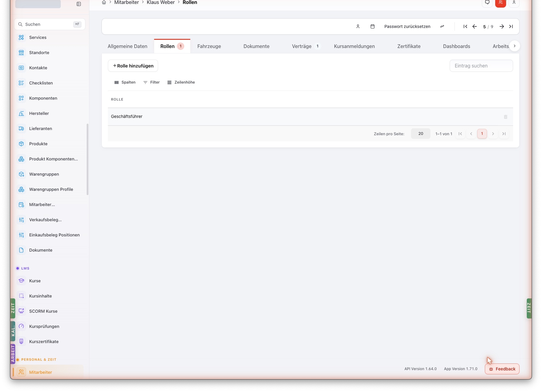Image resolution: width=542 pixels, height=392 pixels.
Task: Open the calendar icon in the toolbar
Action: [x=372, y=26]
